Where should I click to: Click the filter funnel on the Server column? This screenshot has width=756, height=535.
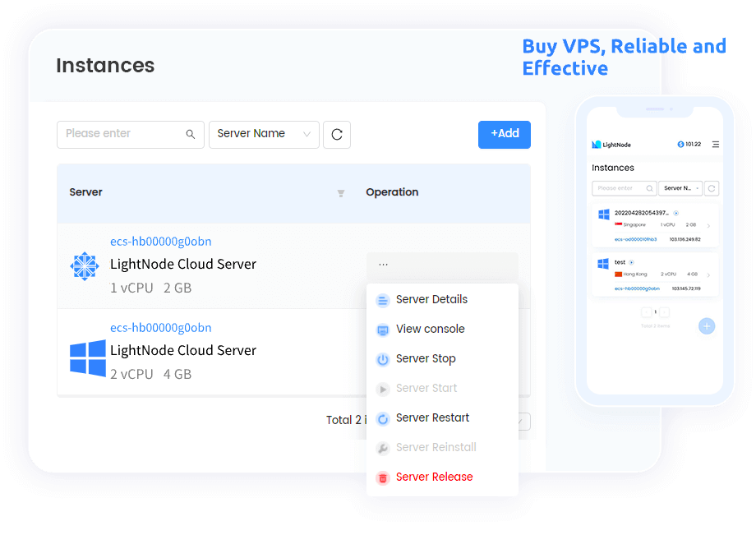pyautogui.click(x=340, y=193)
